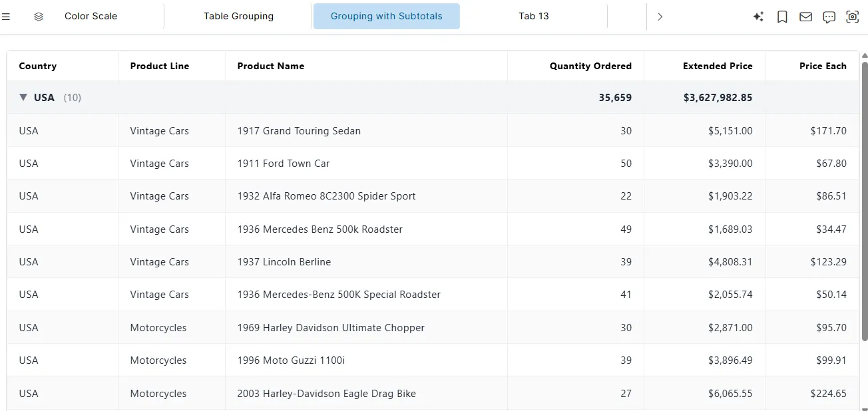Click the Quantity Ordered column header
This screenshot has height=411, width=868.
coord(590,66)
